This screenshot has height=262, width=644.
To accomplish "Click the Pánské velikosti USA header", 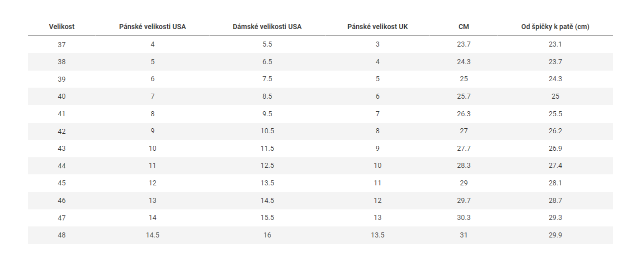I will 152,27.
